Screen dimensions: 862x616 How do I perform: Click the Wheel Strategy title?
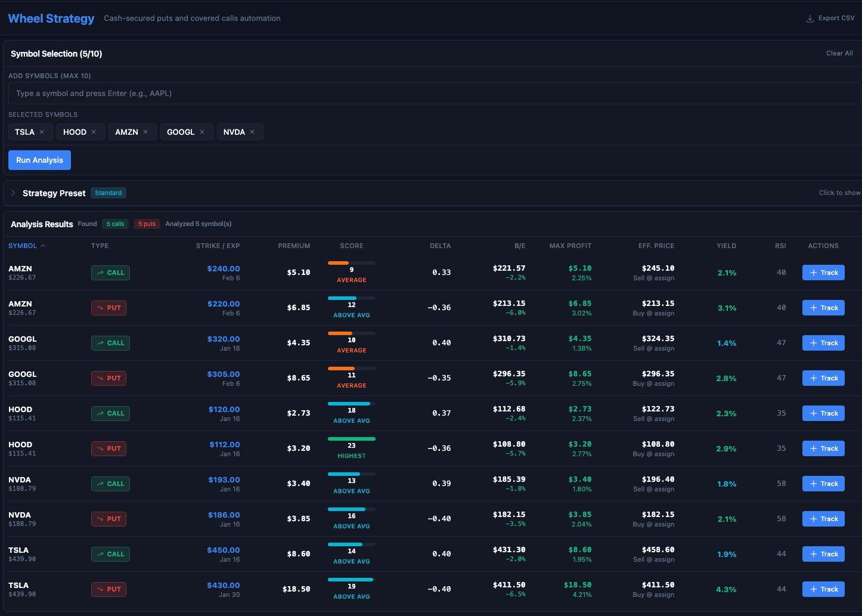pyautogui.click(x=51, y=18)
